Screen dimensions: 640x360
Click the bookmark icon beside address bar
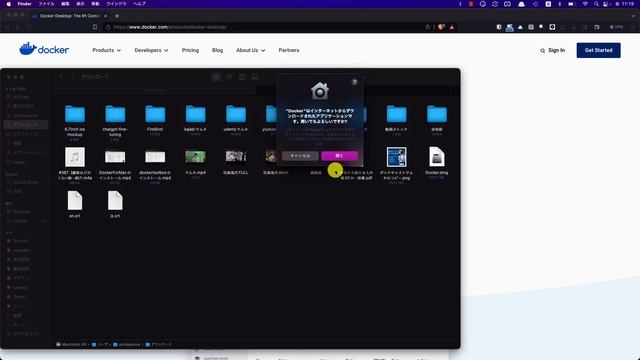(x=95, y=27)
